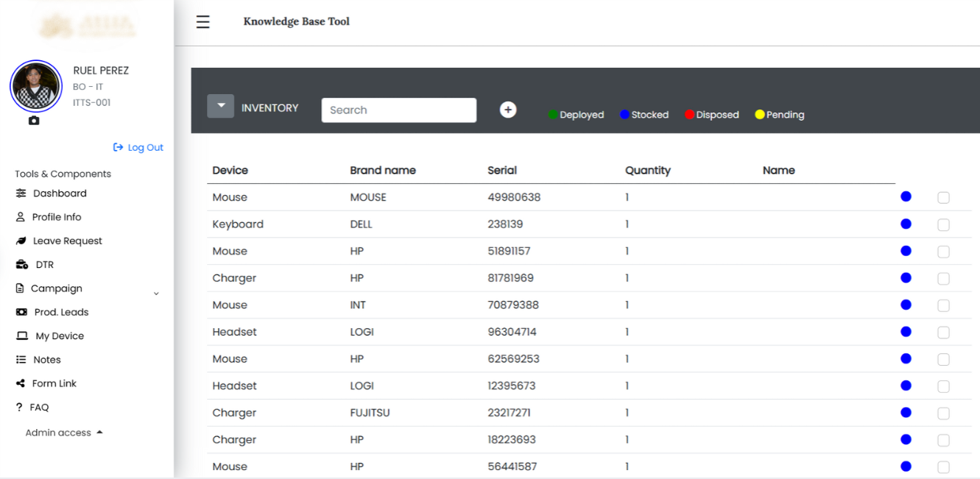Click the hamburger menu icon
The image size is (980, 479).
coord(202,22)
